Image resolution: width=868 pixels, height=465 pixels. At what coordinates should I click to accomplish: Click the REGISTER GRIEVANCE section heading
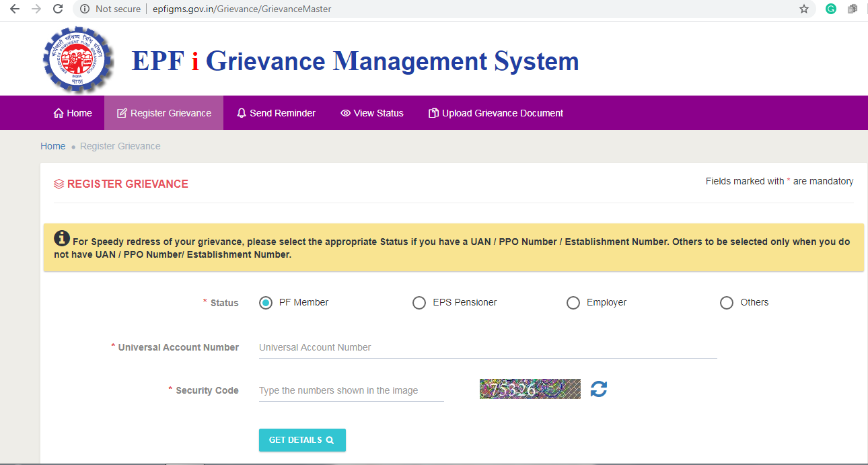(128, 184)
